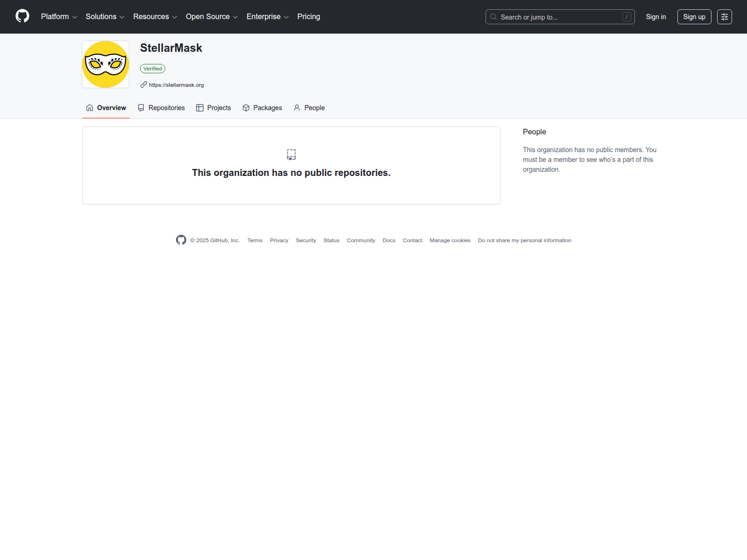This screenshot has width=747, height=560.
Task: Open the https://stellarmask.org website link
Action: pyautogui.click(x=176, y=85)
